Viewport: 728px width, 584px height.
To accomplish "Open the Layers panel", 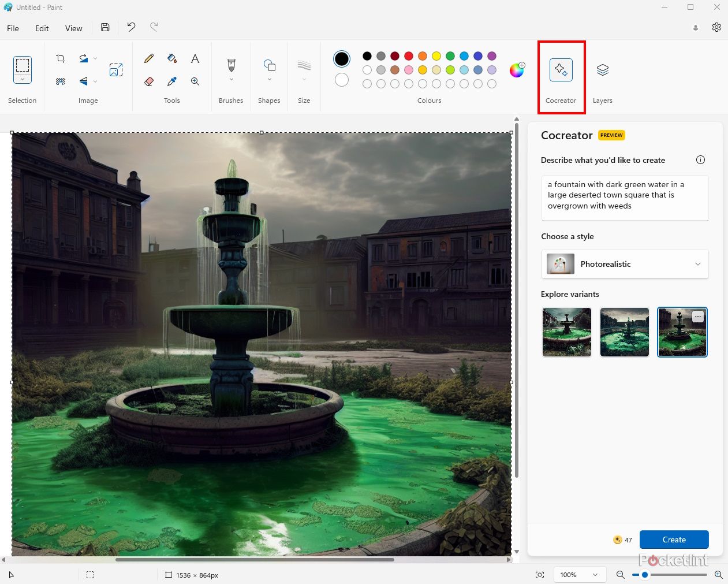I will click(x=603, y=70).
